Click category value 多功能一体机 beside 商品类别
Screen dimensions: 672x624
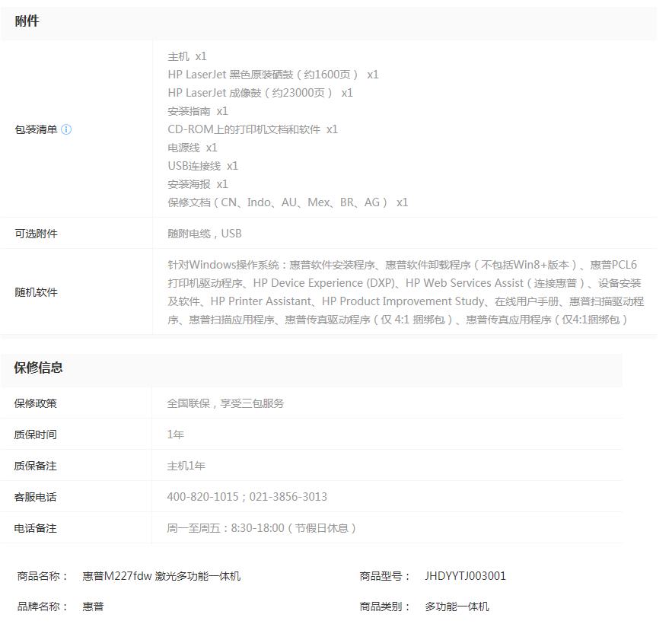click(x=457, y=606)
